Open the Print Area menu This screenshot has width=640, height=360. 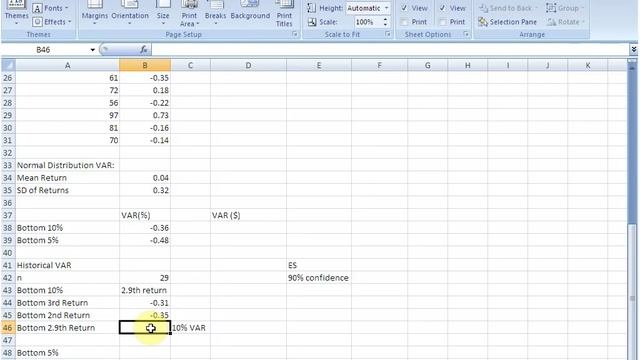click(x=189, y=14)
